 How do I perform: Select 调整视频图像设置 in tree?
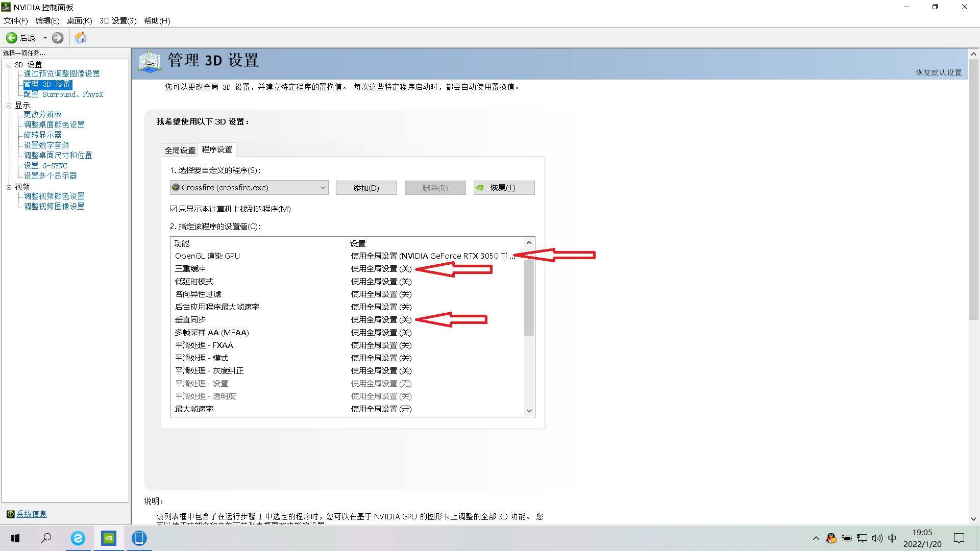point(54,207)
